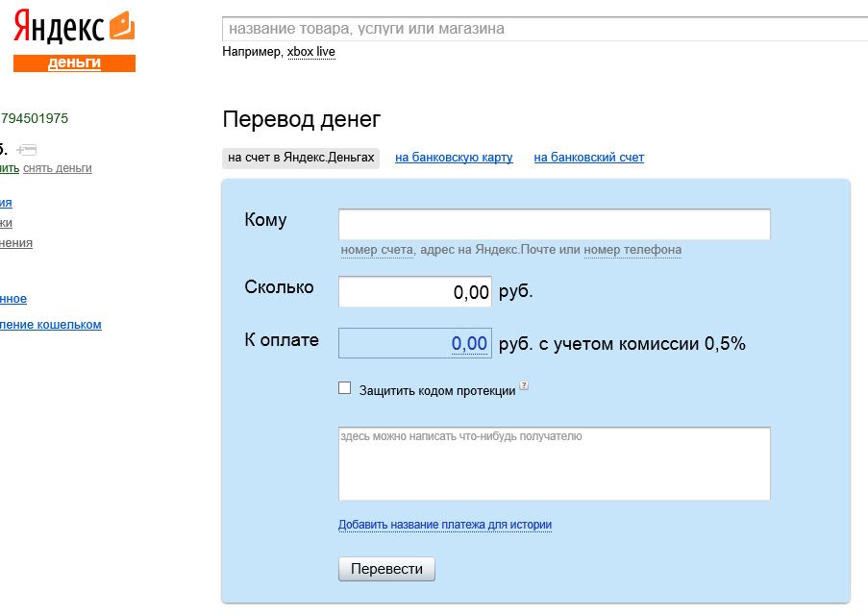Click the Перевести button

(387, 569)
